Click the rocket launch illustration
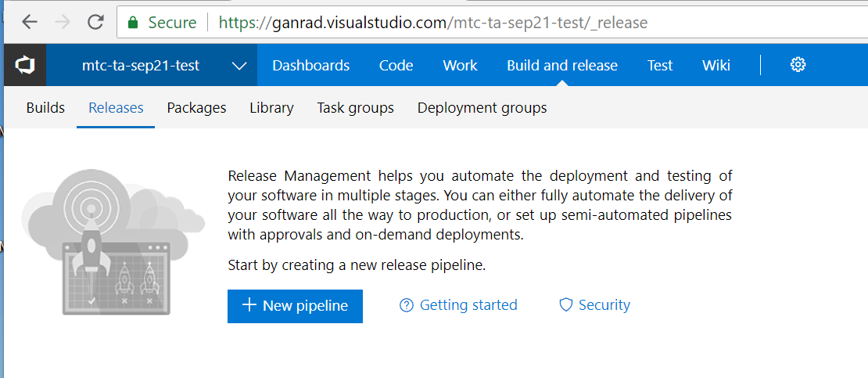 click(113, 242)
